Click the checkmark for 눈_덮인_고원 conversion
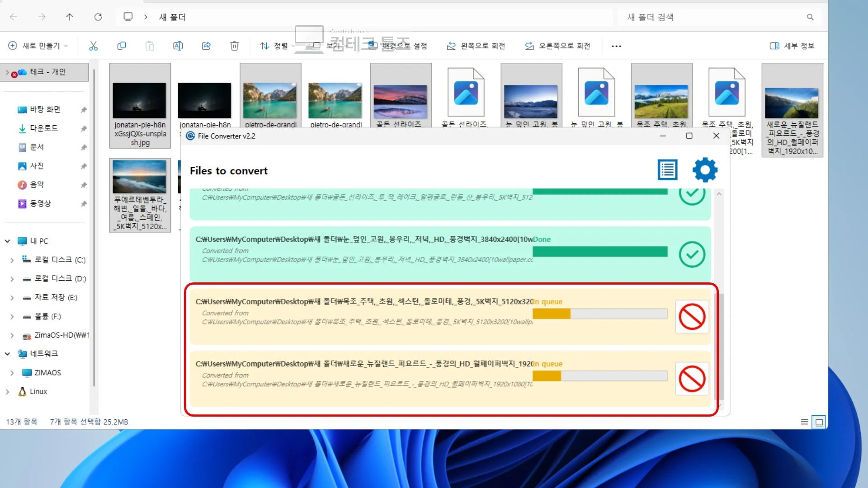Viewport: 868px width, 488px height. click(692, 254)
